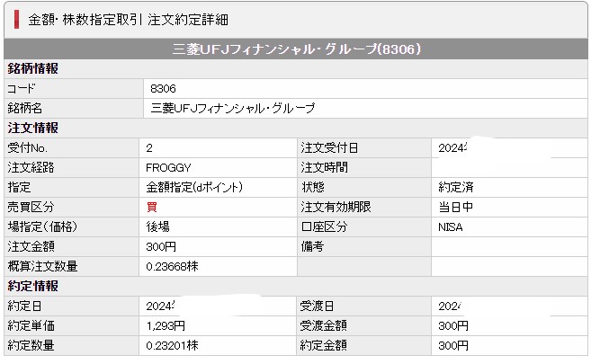Click the 注文情報 section heading
Screen dimensions: 600x364
pyautogui.click(x=33, y=129)
